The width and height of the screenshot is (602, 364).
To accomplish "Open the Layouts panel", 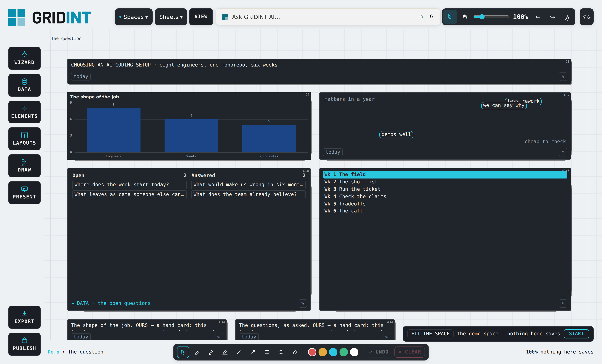I will [x=24, y=139].
